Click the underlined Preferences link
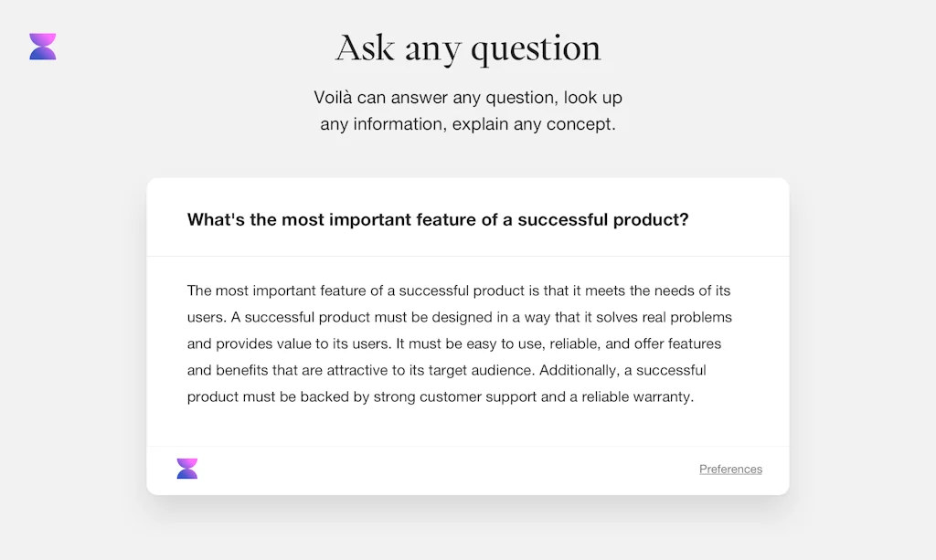The image size is (936, 560). coord(729,469)
